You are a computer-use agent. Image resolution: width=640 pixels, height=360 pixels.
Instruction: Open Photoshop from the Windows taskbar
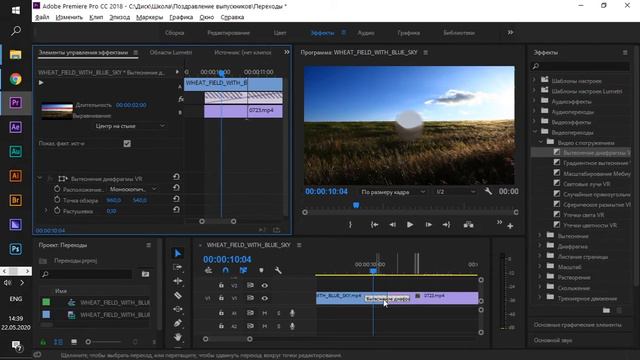16,249
